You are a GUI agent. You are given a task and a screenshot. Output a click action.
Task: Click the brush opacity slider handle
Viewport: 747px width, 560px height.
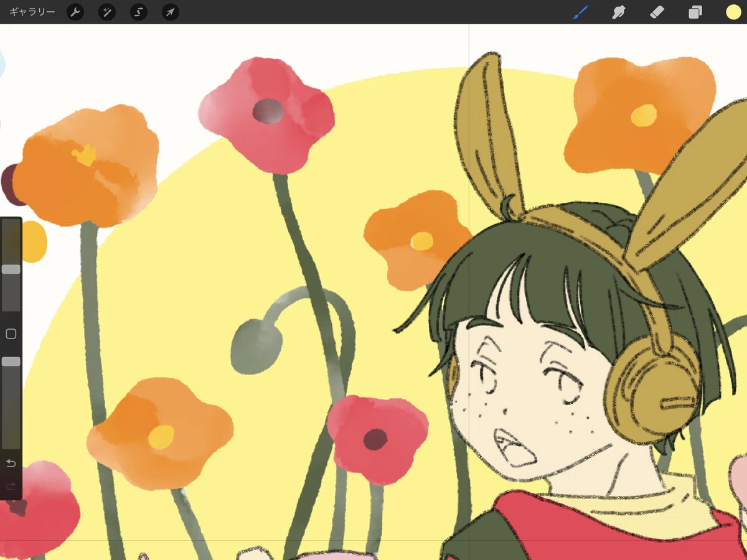[x=11, y=362]
